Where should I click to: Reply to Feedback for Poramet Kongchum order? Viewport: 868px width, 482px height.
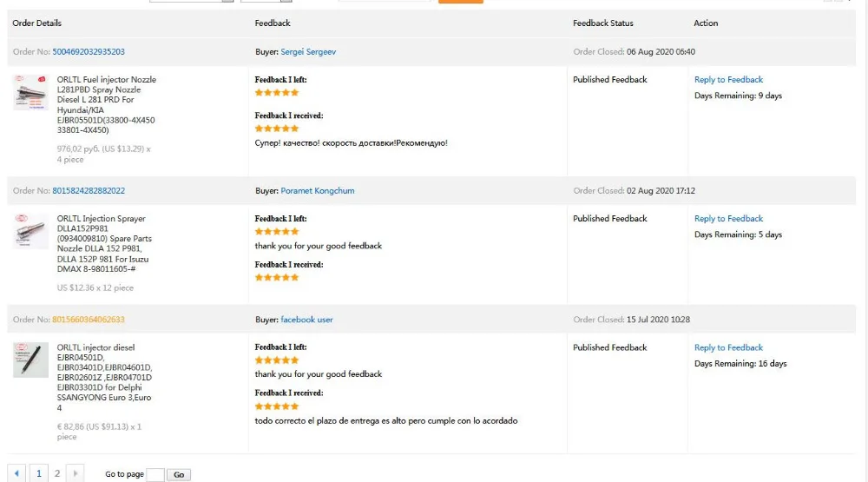(728, 219)
